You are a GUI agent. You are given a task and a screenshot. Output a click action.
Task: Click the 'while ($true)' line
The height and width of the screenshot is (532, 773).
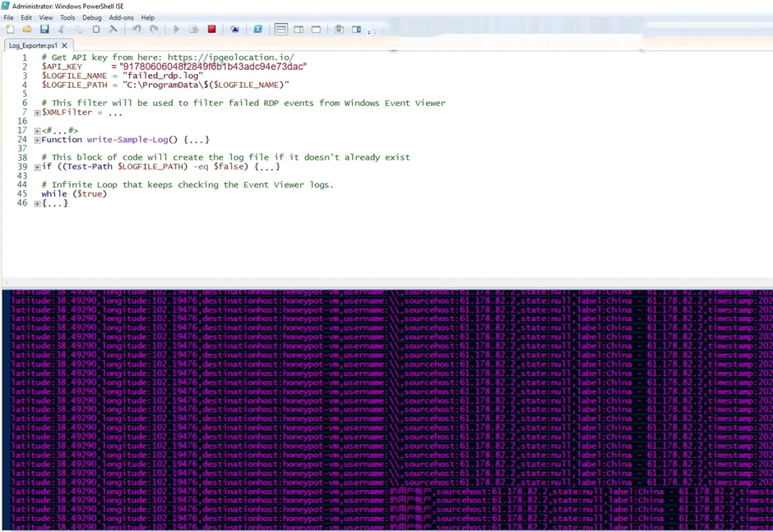(74, 194)
